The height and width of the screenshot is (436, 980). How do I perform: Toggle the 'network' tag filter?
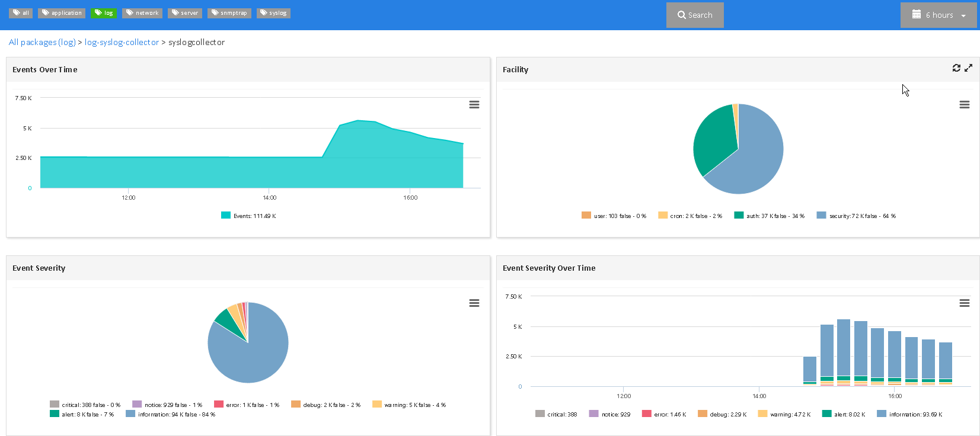(142, 13)
